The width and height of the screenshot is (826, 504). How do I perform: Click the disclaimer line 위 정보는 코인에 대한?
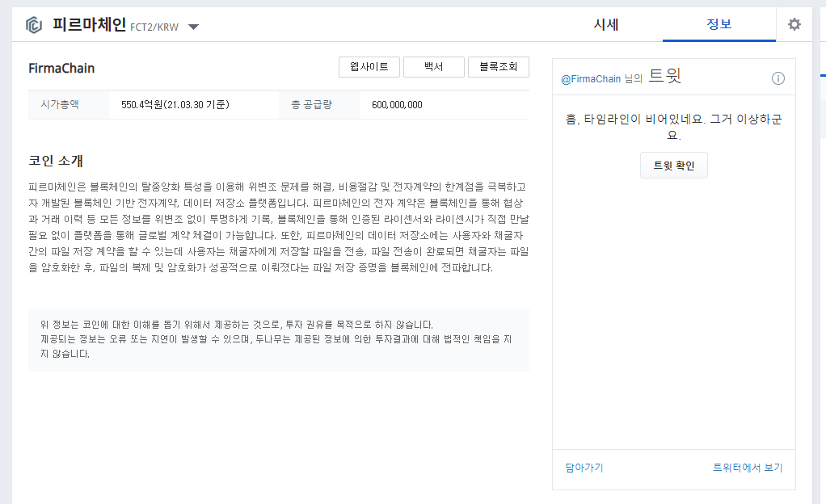click(237, 325)
